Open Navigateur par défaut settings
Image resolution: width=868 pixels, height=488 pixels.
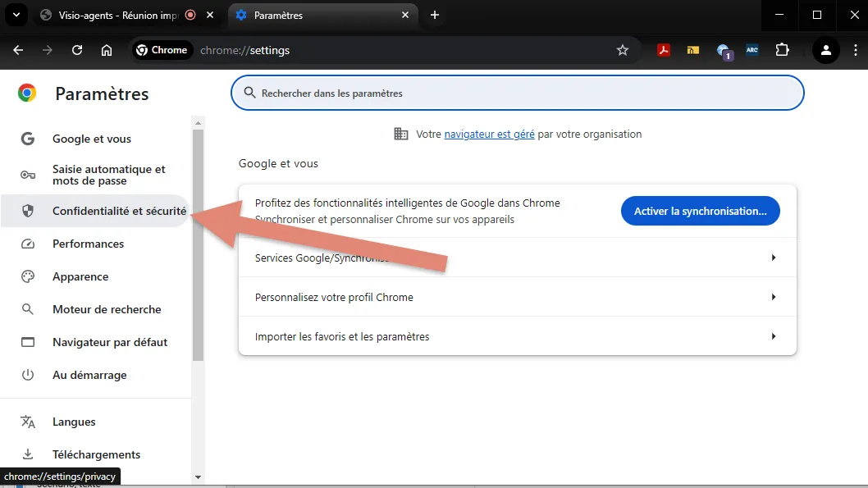95,342
